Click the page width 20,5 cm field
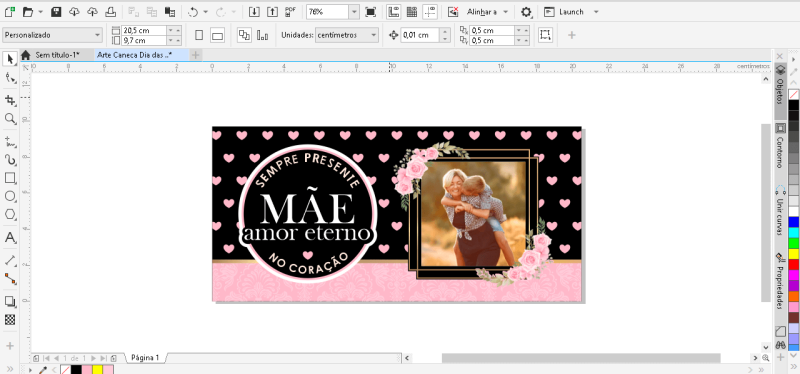800x374 pixels. click(144, 31)
